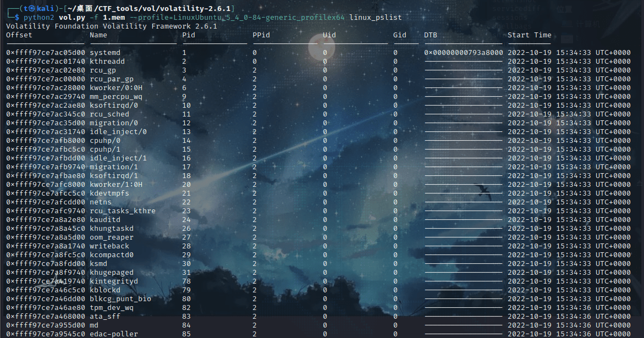Click the ata_sff process name

[x=105, y=316]
